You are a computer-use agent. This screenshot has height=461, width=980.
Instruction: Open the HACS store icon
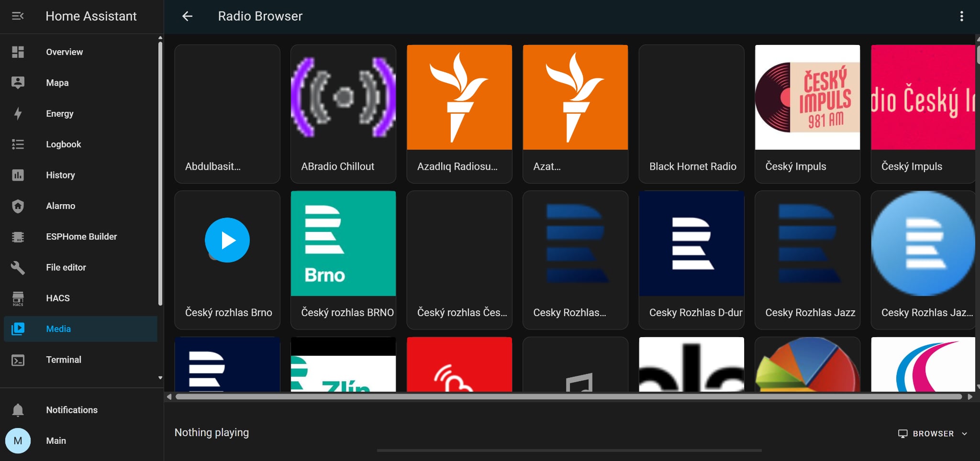[x=18, y=298]
